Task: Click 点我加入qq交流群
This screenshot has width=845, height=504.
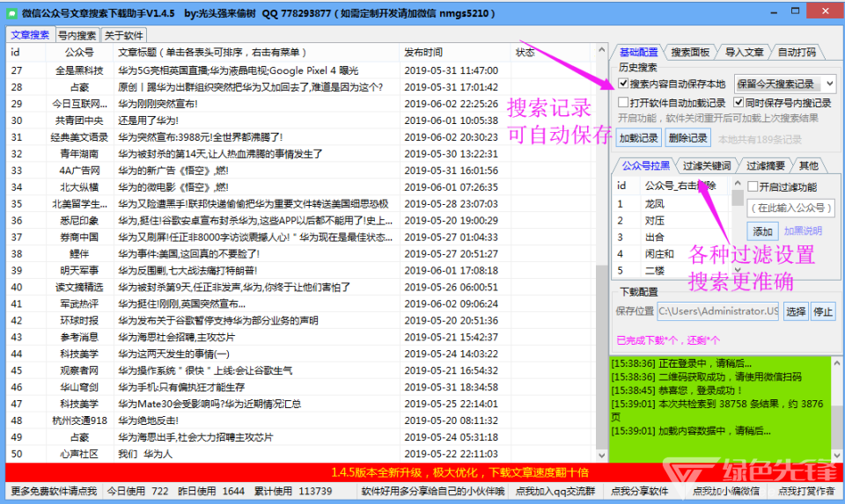Action: 555,491
